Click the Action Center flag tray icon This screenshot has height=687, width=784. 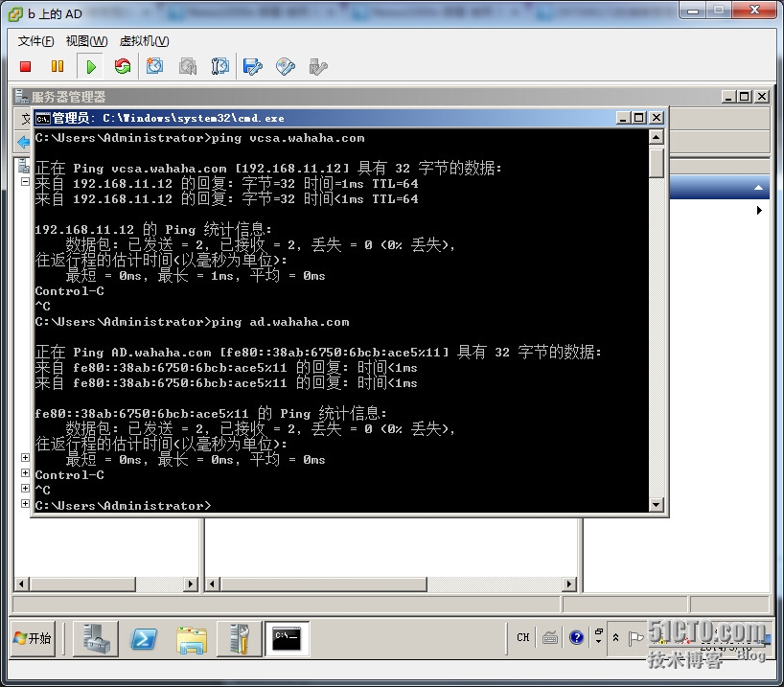pyautogui.click(x=635, y=638)
